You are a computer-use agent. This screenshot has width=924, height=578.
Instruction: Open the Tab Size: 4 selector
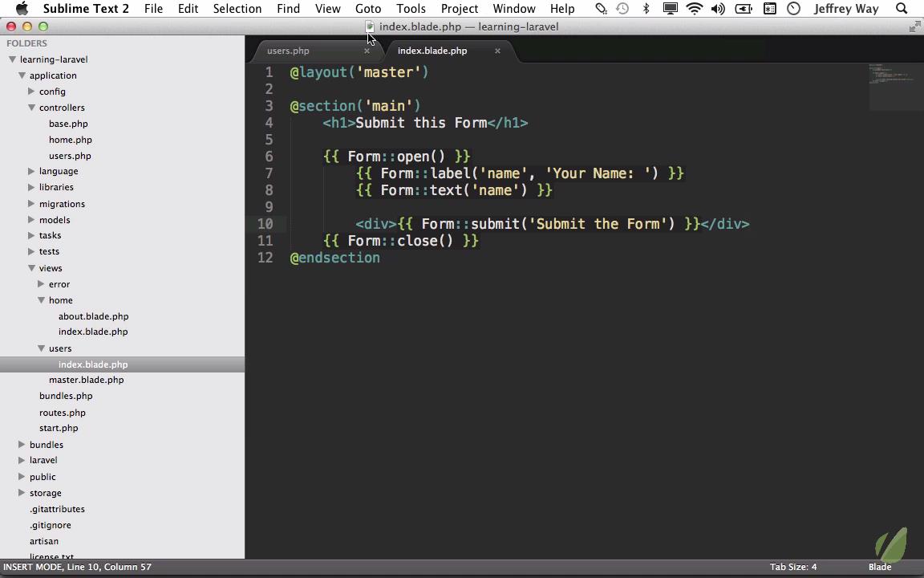click(x=793, y=567)
